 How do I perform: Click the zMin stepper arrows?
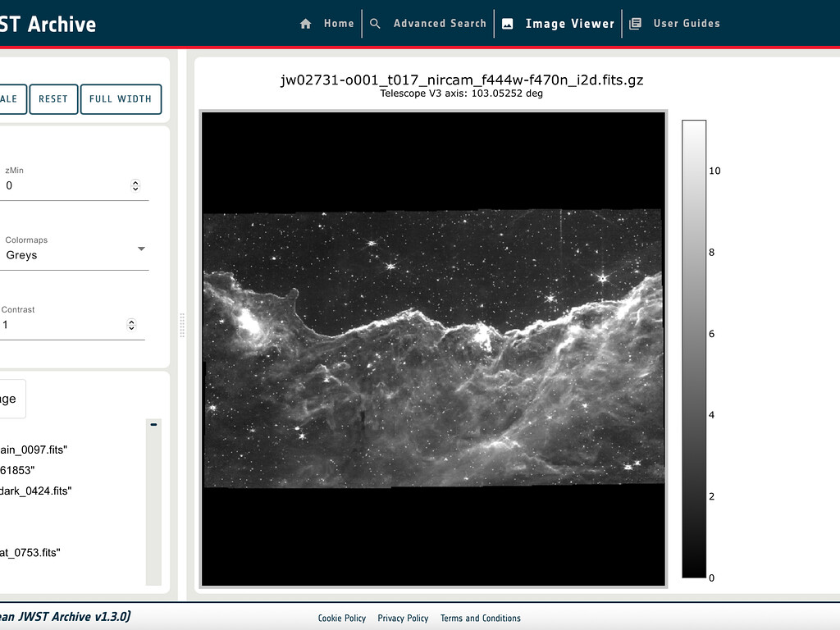coord(135,186)
